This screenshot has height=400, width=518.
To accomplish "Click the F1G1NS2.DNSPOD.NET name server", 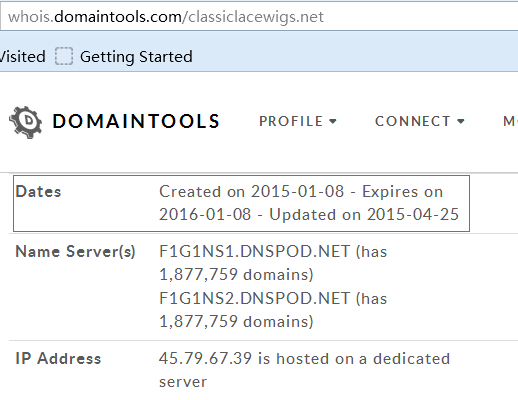I will pos(255,298).
